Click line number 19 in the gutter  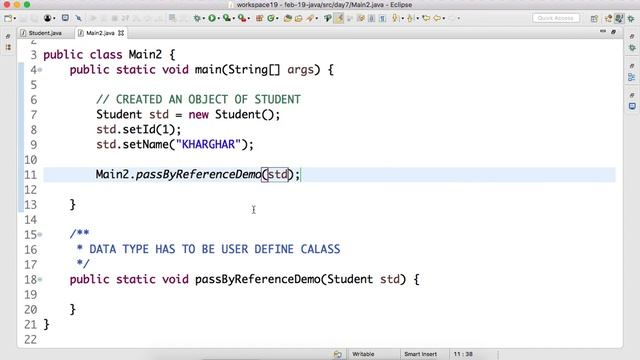[31, 295]
